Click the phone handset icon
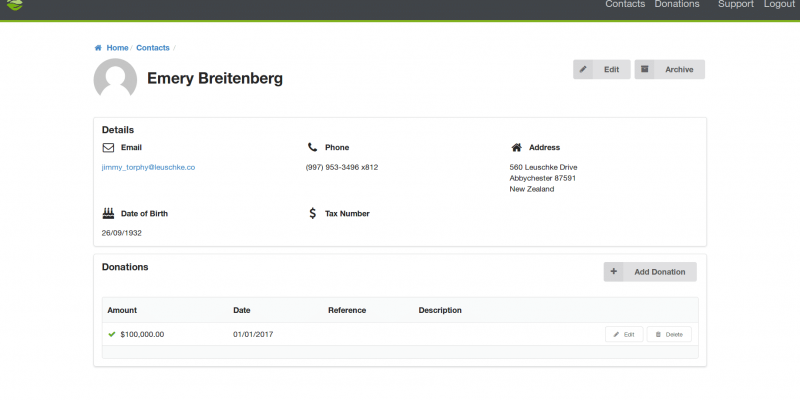The image size is (800, 400). tap(313, 147)
